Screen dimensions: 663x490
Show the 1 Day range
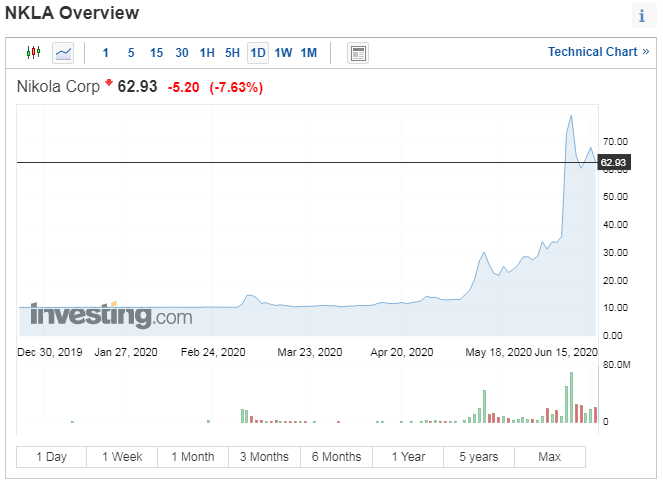[x=52, y=457]
